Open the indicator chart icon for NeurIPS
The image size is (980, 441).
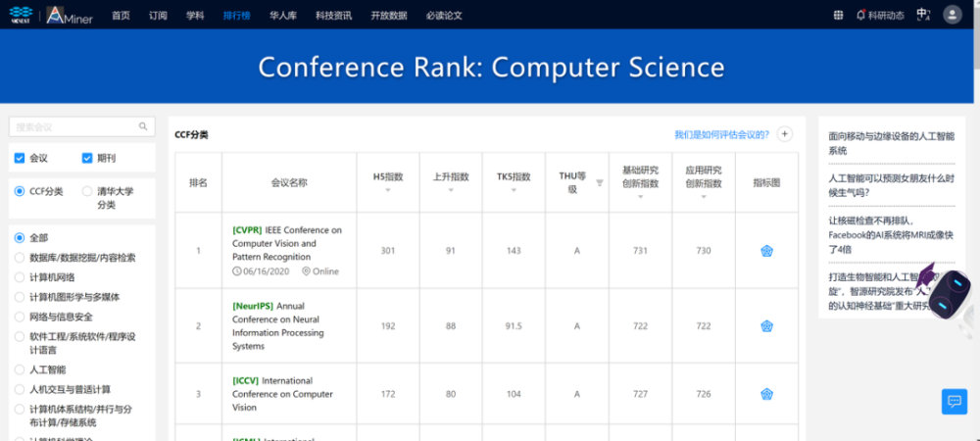[x=767, y=326]
